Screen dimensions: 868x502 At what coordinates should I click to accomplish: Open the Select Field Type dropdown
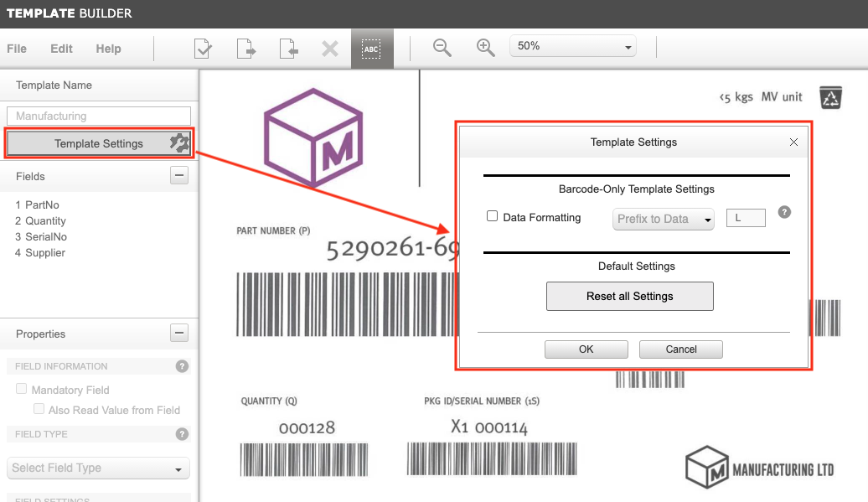(x=99, y=468)
